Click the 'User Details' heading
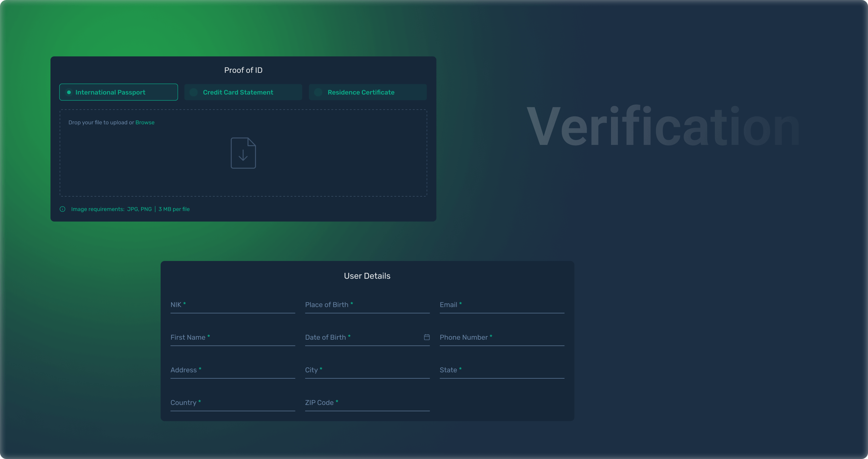The image size is (868, 459). (367, 276)
